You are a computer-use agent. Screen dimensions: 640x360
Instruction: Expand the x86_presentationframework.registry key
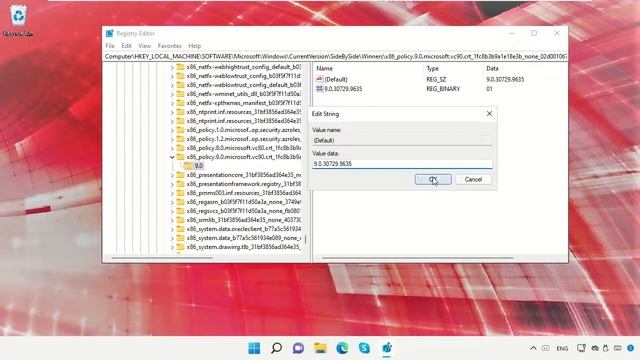172,184
